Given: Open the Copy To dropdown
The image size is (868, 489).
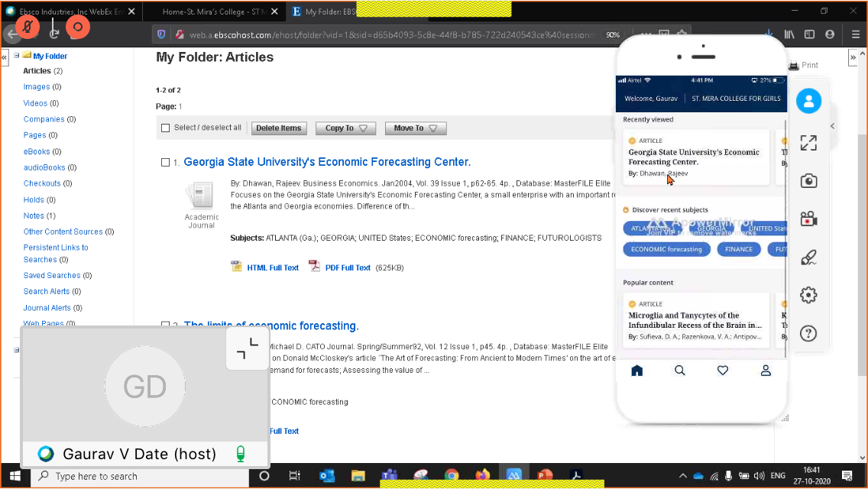Looking at the screenshot, I should pos(345,128).
